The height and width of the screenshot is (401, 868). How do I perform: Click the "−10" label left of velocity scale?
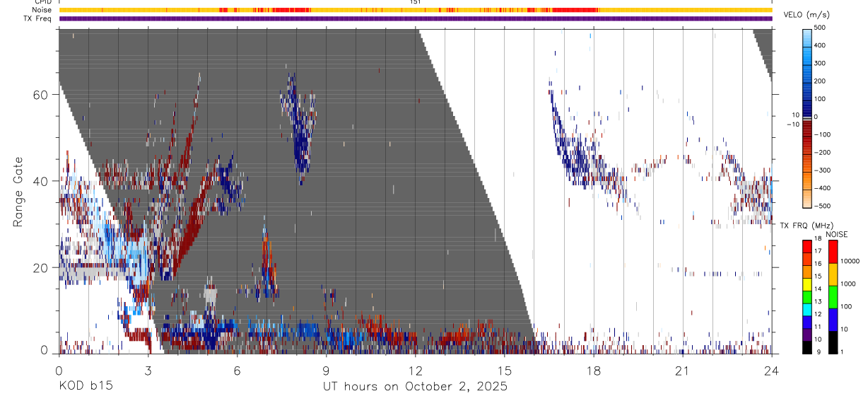(x=793, y=124)
